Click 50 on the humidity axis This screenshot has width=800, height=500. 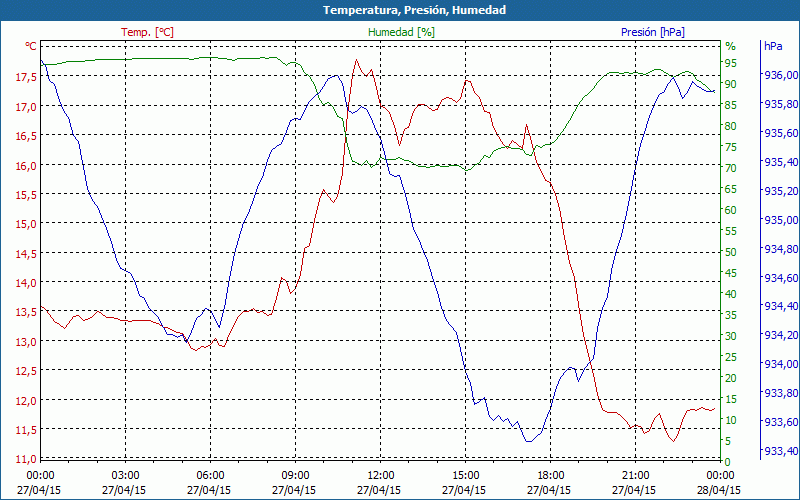(731, 252)
